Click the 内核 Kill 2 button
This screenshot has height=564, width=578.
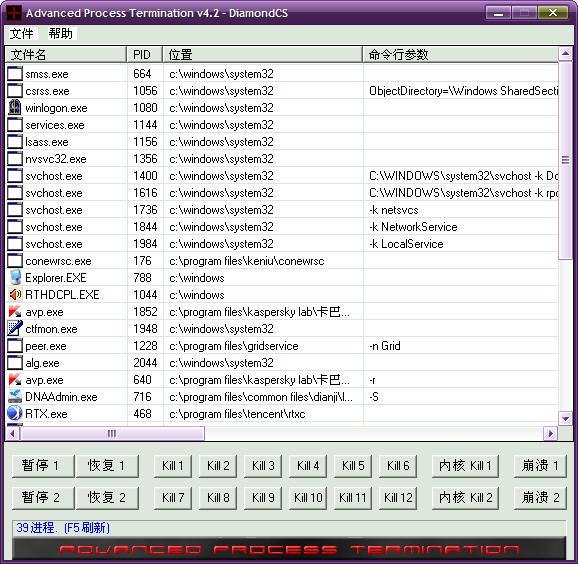pos(465,498)
